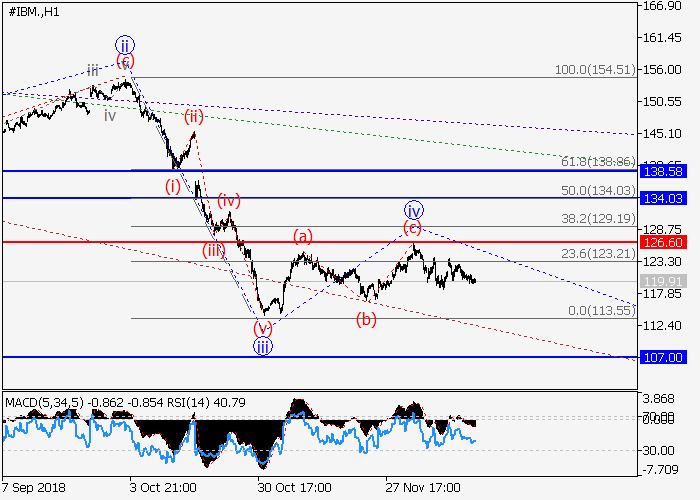
Task: Click the red (c) label under blue iv
Action: click(x=412, y=227)
